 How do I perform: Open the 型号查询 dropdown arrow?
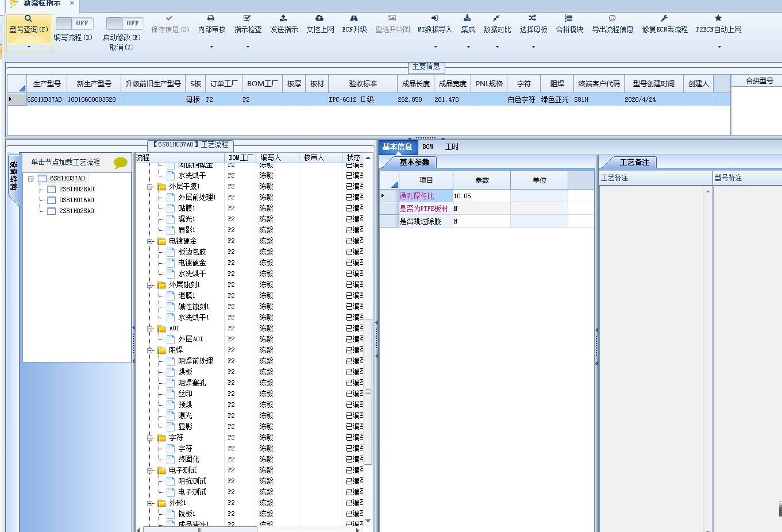coord(29,47)
